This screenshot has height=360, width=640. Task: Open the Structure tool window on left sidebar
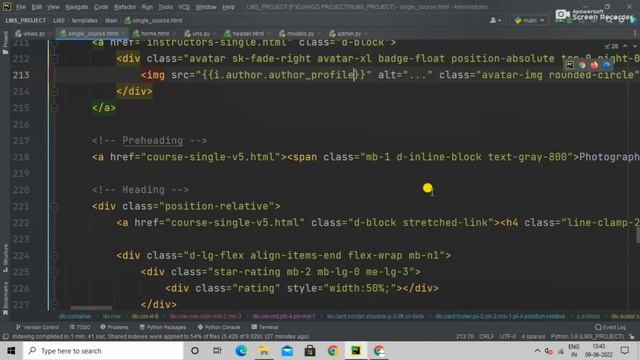[x=5, y=258]
